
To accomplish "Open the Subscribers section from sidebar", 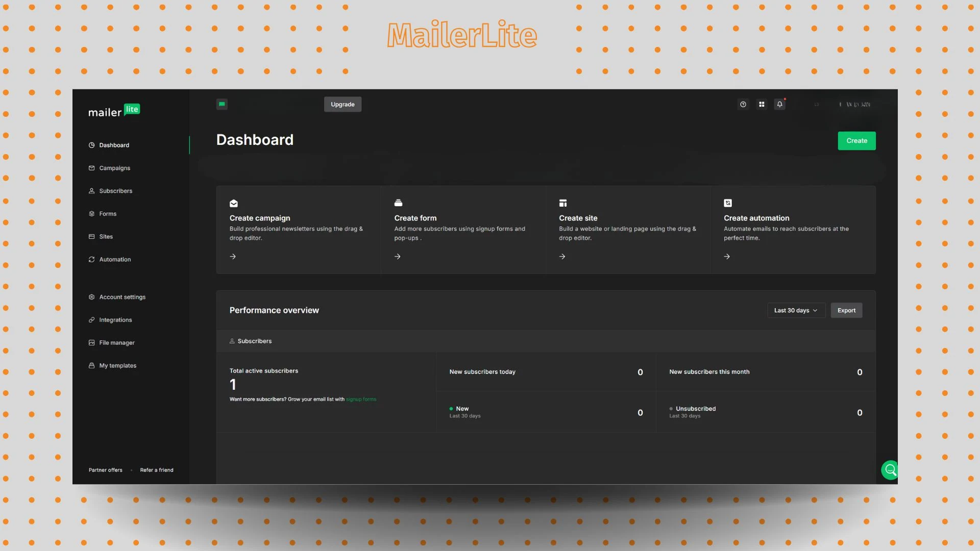I will pyautogui.click(x=116, y=191).
